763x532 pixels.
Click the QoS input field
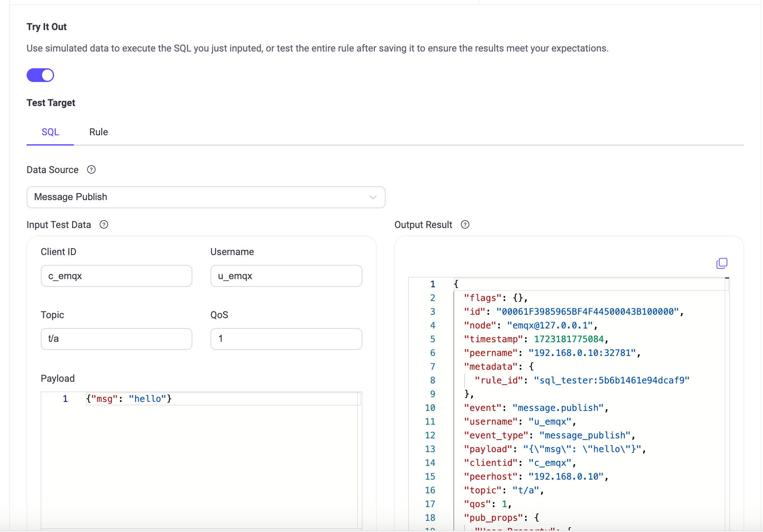coord(286,338)
